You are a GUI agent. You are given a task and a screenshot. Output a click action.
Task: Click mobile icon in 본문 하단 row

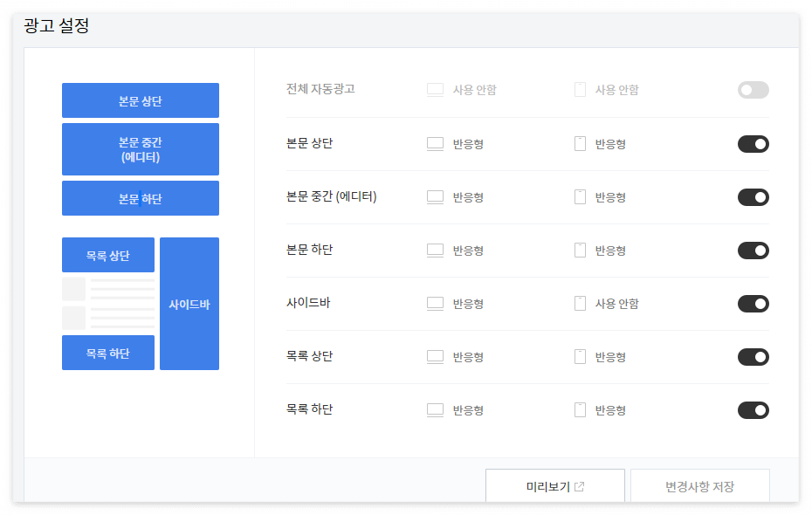pyautogui.click(x=580, y=251)
